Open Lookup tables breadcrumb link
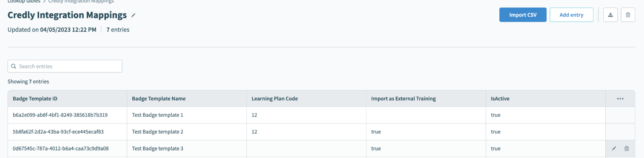Image resolution: width=644 pixels, height=158 pixels. click(24, 1)
